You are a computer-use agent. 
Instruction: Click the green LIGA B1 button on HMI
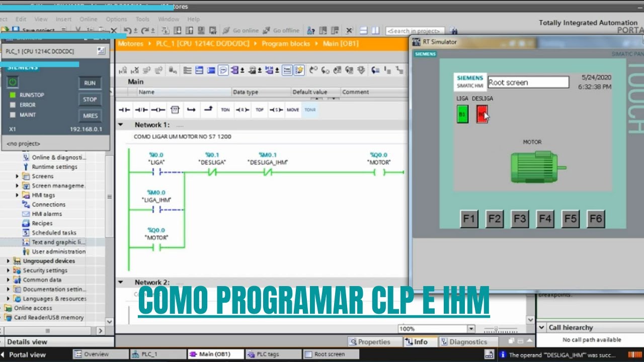[x=462, y=115]
